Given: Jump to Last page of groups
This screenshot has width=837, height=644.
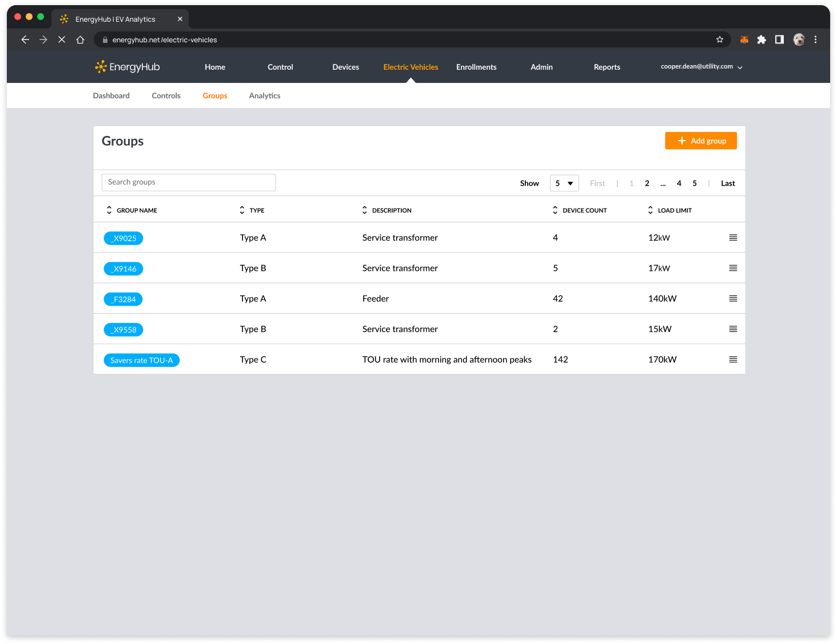Looking at the screenshot, I should click(x=727, y=183).
